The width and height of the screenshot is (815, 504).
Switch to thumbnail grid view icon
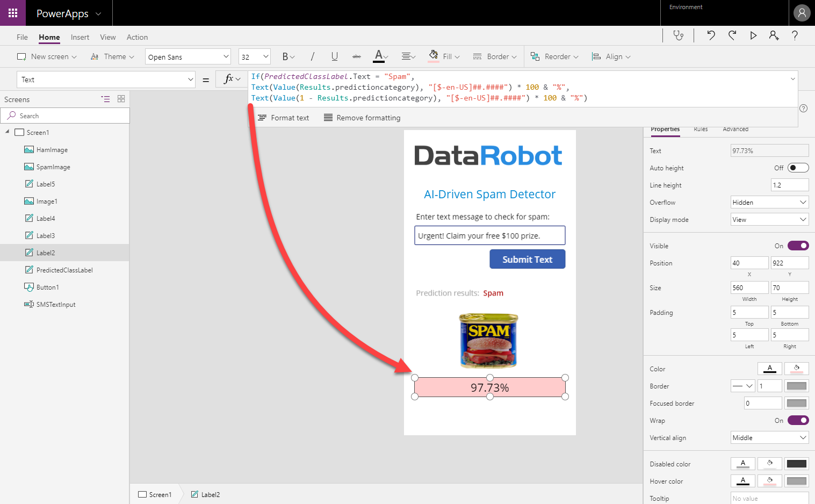tap(121, 99)
